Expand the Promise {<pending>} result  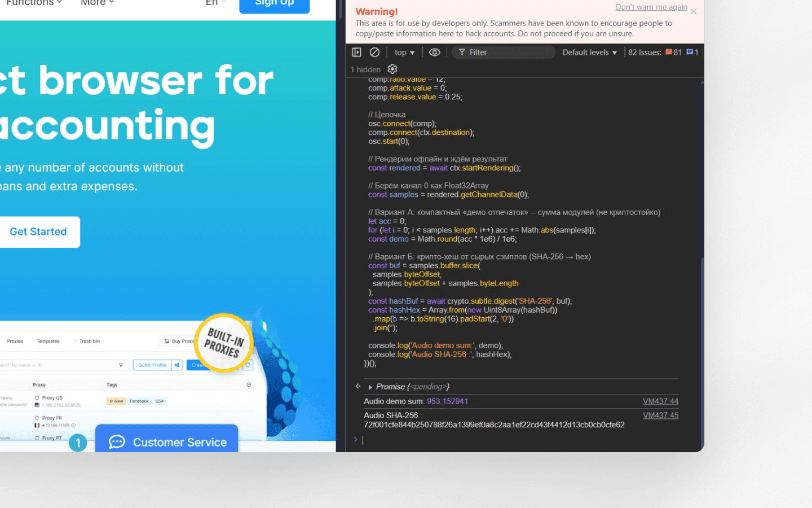pyautogui.click(x=370, y=387)
